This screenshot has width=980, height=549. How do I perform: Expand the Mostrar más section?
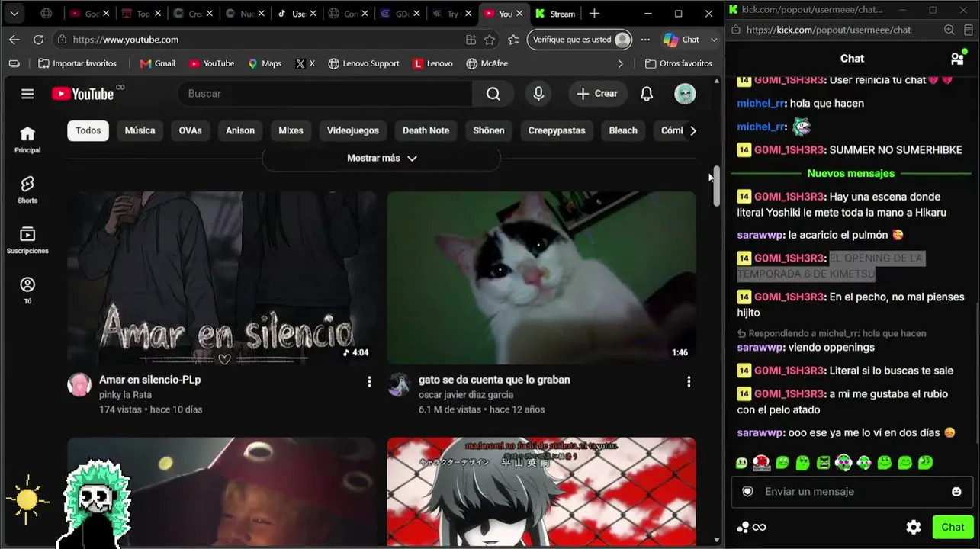[381, 158]
